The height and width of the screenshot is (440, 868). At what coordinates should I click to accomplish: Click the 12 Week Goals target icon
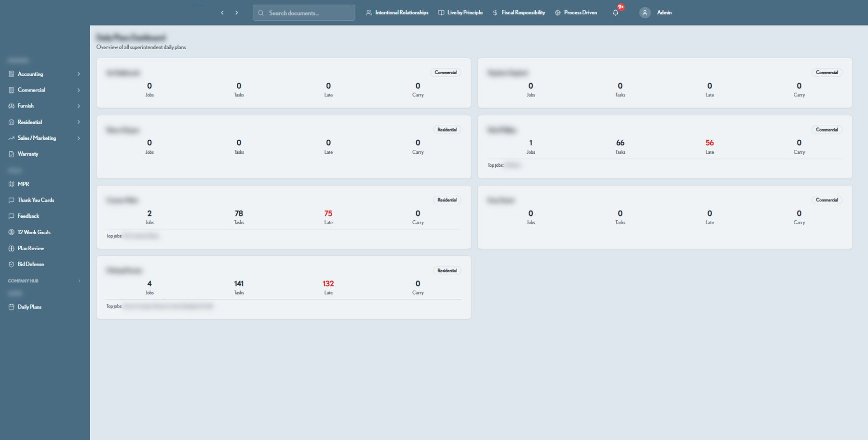tap(12, 232)
